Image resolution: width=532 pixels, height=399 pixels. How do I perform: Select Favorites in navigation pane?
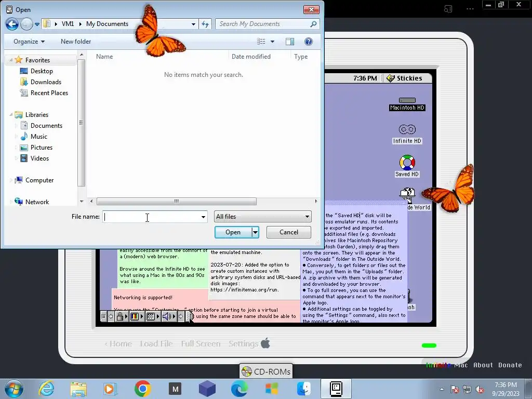(37, 60)
